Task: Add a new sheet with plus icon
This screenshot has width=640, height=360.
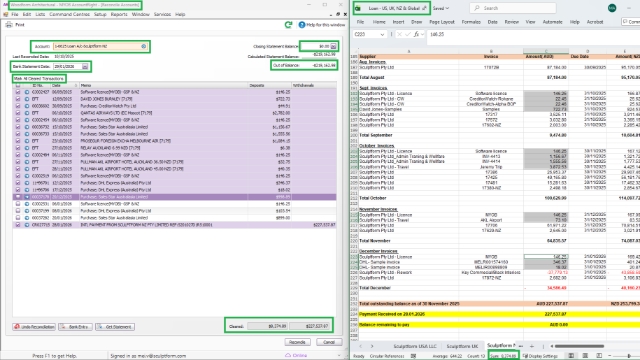Action: point(531,346)
